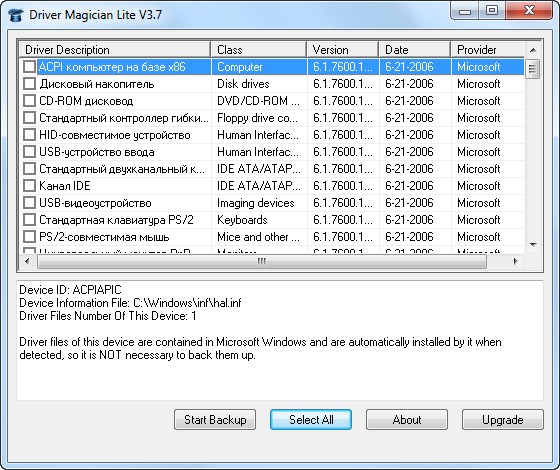Check the CD-ROM дисковод checkbox
560x470 pixels.
pyautogui.click(x=29, y=101)
